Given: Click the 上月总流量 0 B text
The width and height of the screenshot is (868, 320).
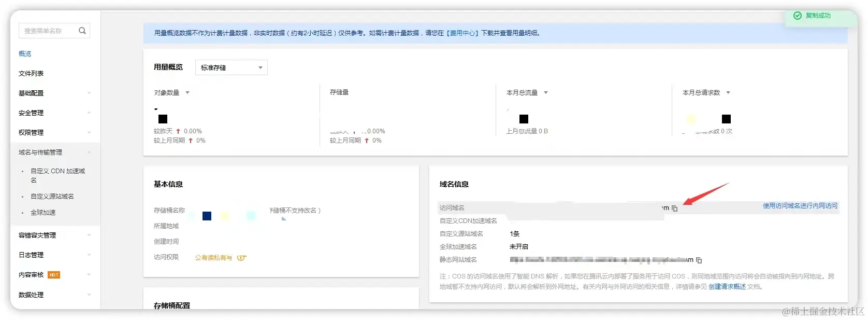Looking at the screenshot, I should 527,131.
